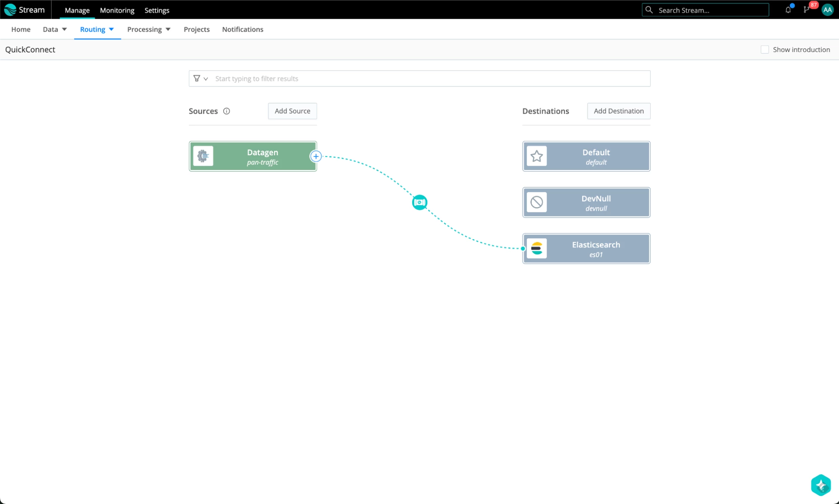Open the AA user avatar menu

[x=827, y=10]
